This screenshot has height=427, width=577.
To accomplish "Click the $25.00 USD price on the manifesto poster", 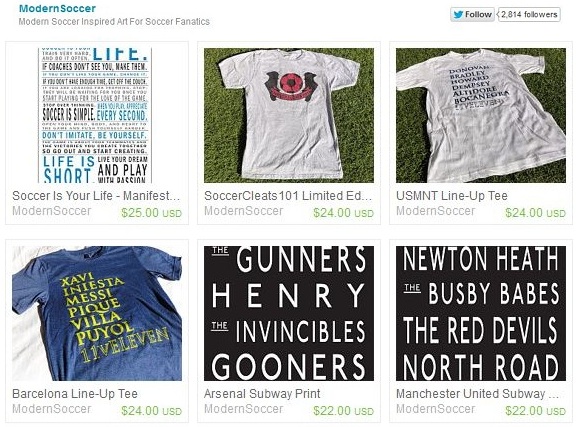I will pos(152,213).
